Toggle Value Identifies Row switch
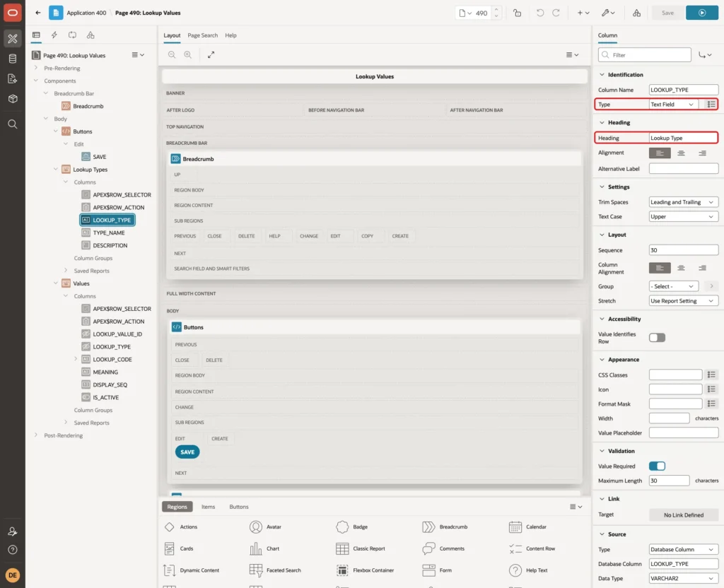 (x=657, y=338)
